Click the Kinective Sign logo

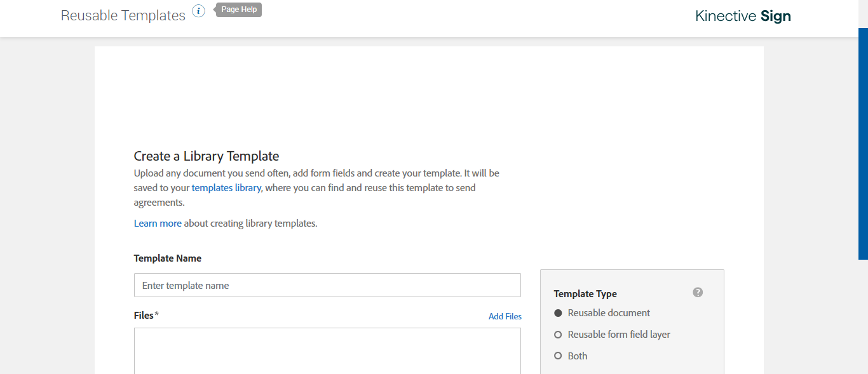point(743,17)
